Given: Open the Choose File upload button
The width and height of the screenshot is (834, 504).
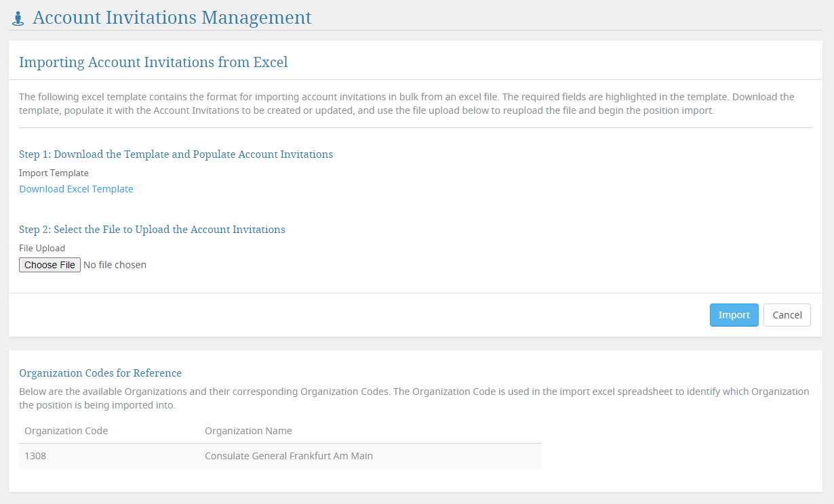Looking at the screenshot, I should point(49,265).
